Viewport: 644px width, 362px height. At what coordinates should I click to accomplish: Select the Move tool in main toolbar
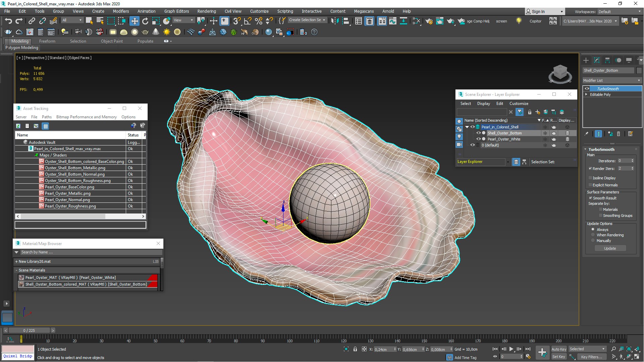point(134,21)
